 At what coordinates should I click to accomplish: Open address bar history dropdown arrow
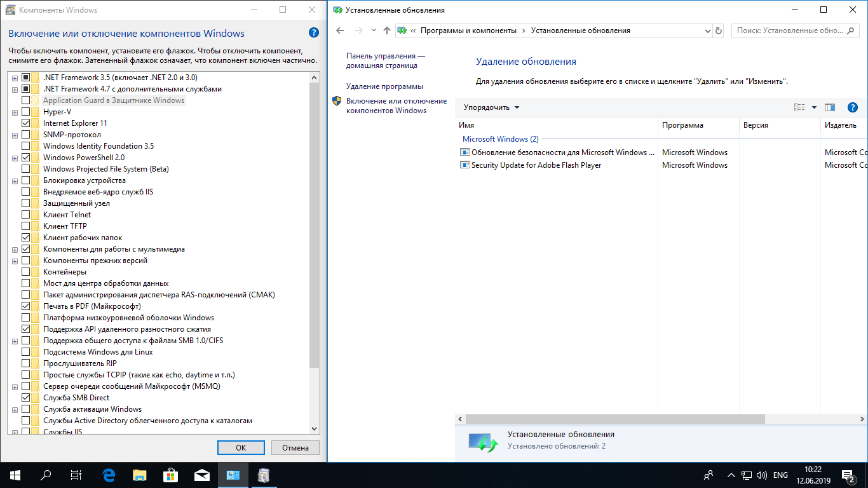pos(708,30)
